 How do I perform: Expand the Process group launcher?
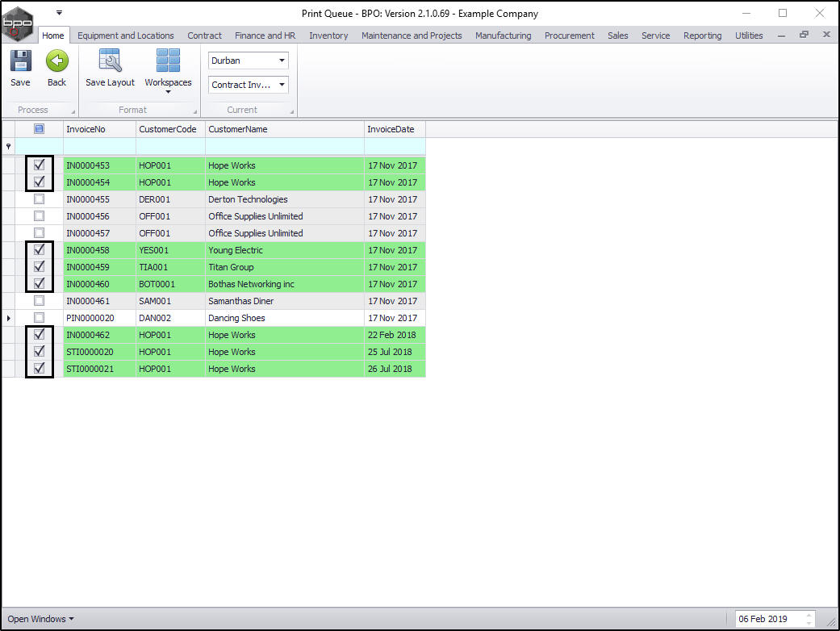pyautogui.click(x=73, y=112)
